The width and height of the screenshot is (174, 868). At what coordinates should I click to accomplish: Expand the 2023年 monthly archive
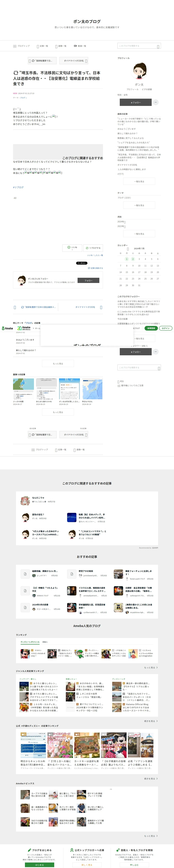pos(121,226)
